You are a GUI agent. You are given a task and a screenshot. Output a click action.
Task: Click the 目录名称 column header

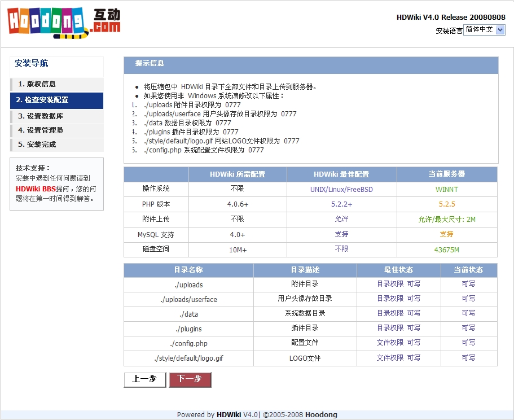(x=188, y=270)
